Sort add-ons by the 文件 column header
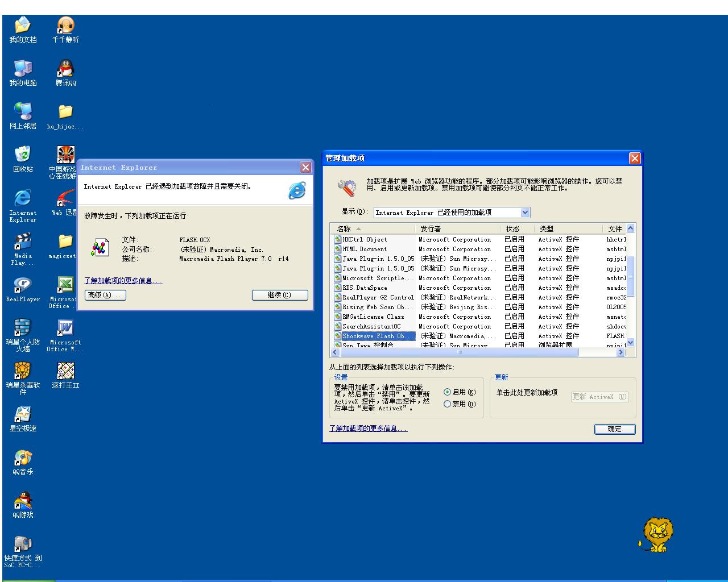The height and width of the screenshot is (582, 728). click(615, 229)
